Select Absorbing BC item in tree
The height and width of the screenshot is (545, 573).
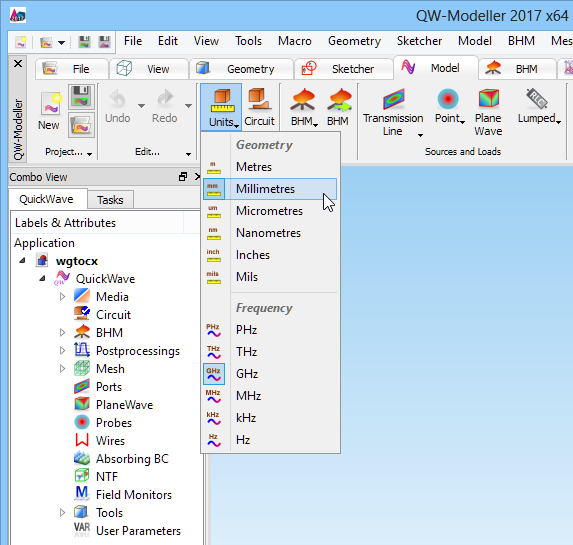tap(132, 459)
